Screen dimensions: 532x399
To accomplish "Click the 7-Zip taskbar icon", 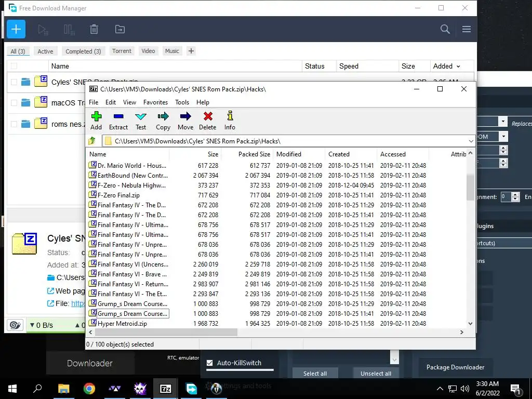I will click(166, 389).
